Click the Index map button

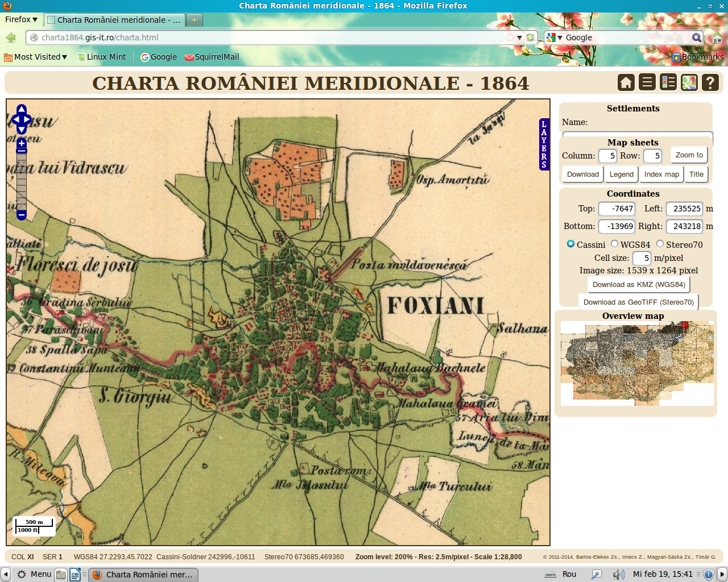[x=661, y=174]
